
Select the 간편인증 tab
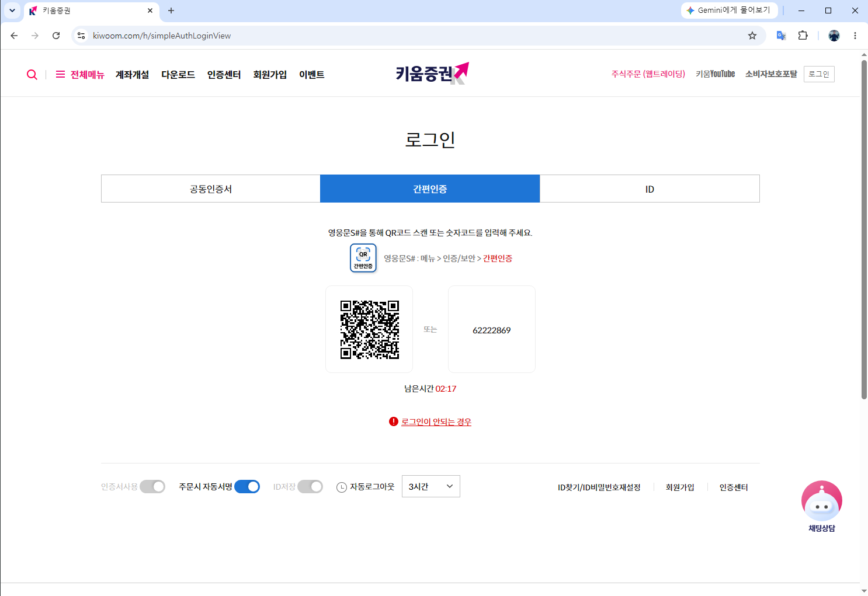(x=430, y=189)
